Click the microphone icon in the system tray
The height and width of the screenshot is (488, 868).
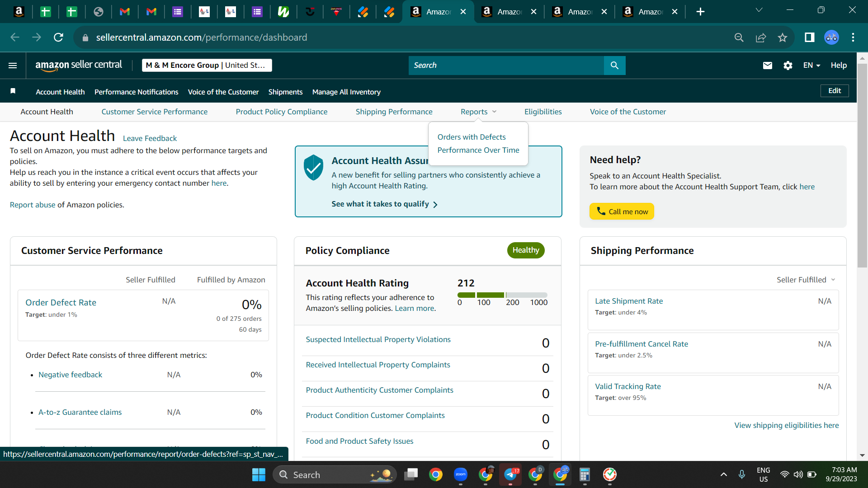coord(742,474)
